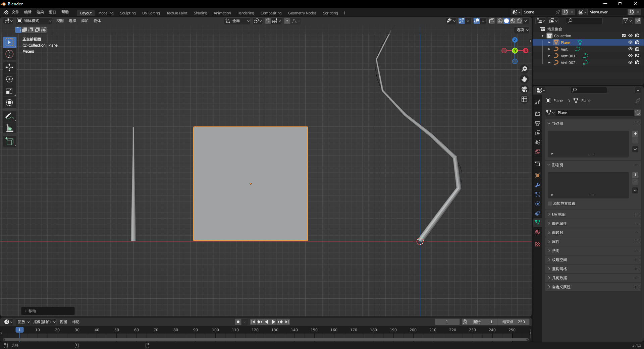Image resolution: width=644 pixels, height=349 pixels.
Task: Open the 文件 menu
Action: (x=15, y=12)
